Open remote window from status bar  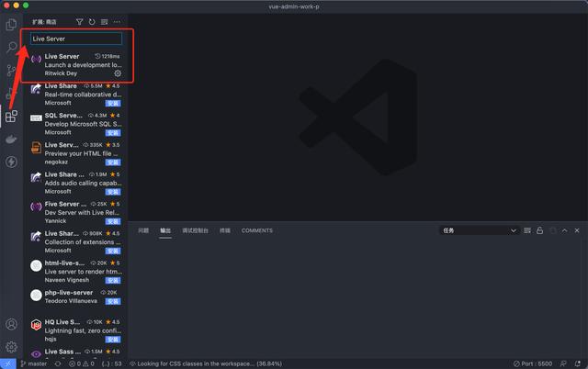(8, 363)
